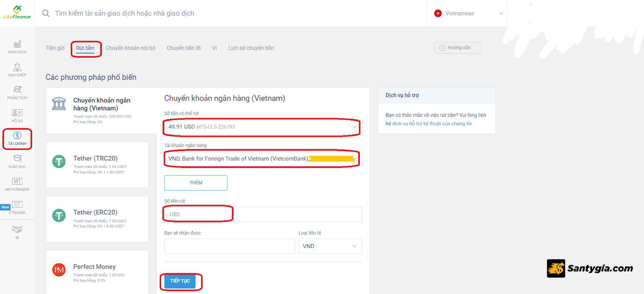Switch to the Rút tiền tab
Screen dimensions: 644x294
pyautogui.click(x=85, y=48)
